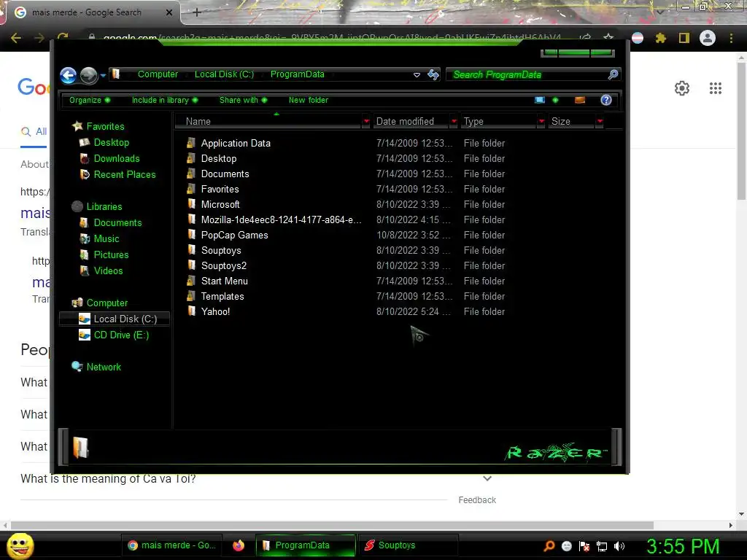The width and height of the screenshot is (747, 560).
Task: Select the Microsoft folder icon
Action: pos(191,204)
